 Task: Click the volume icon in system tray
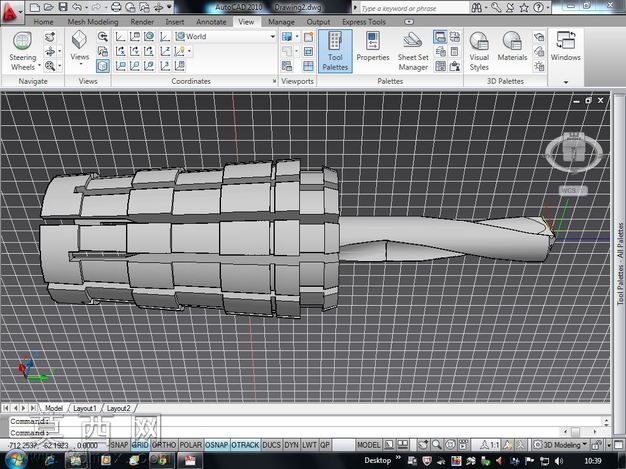coord(559,461)
